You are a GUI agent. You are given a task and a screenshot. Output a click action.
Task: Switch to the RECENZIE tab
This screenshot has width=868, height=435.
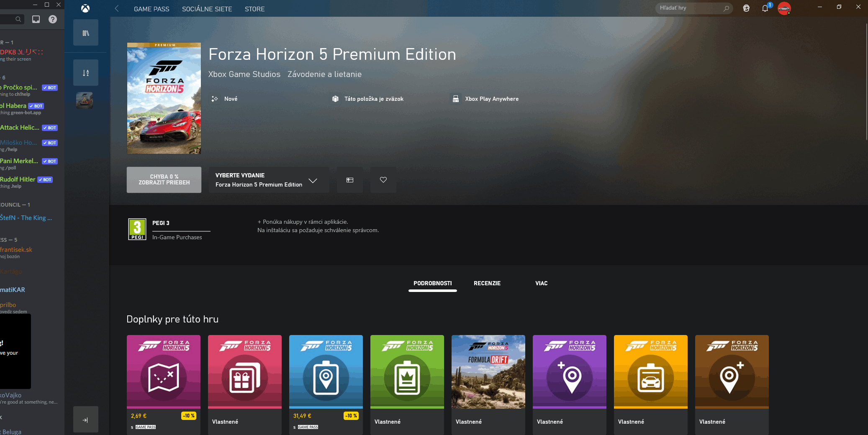(x=487, y=283)
